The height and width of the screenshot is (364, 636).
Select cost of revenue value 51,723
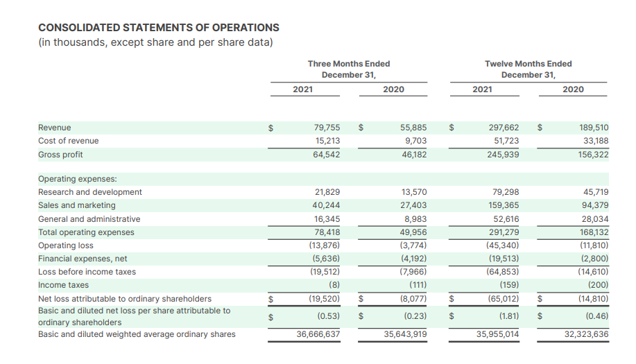[506, 141]
